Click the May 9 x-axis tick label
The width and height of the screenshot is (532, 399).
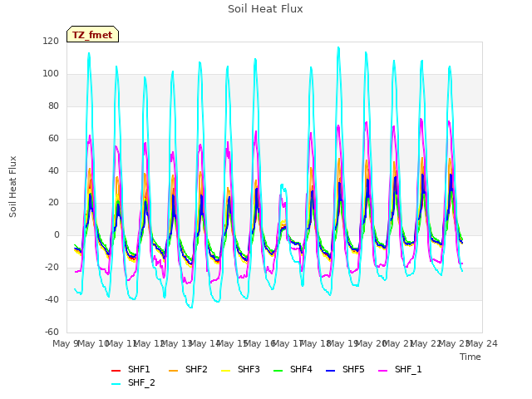click(65, 343)
